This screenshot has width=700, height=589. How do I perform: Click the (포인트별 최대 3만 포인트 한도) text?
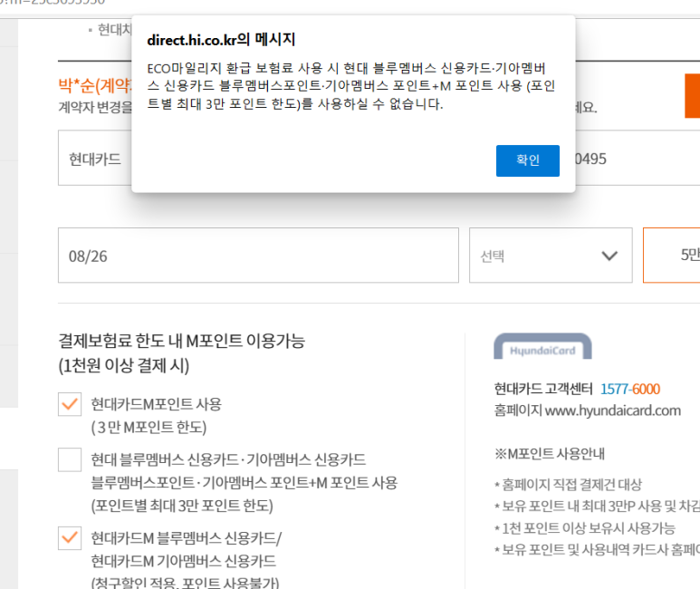coord(182,506)
